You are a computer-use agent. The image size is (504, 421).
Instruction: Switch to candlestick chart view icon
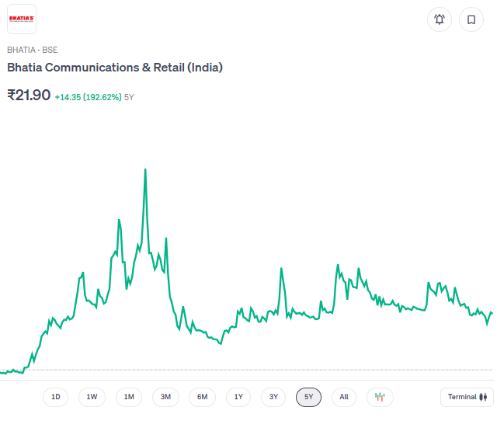[x=380, y=397]
